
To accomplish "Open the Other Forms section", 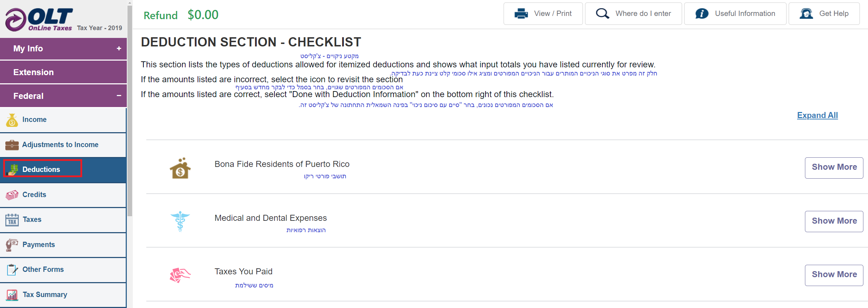I will pos(63,270).
